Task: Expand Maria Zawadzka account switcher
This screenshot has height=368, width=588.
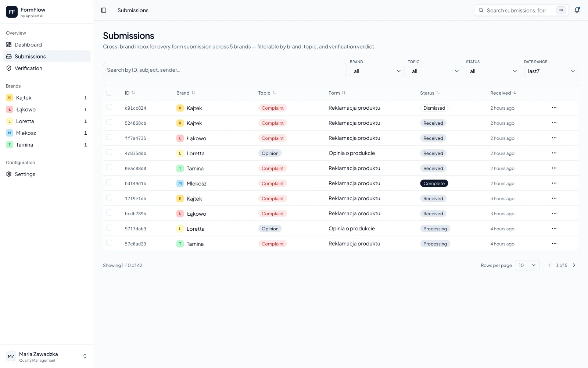Action: tap(85, 356)
